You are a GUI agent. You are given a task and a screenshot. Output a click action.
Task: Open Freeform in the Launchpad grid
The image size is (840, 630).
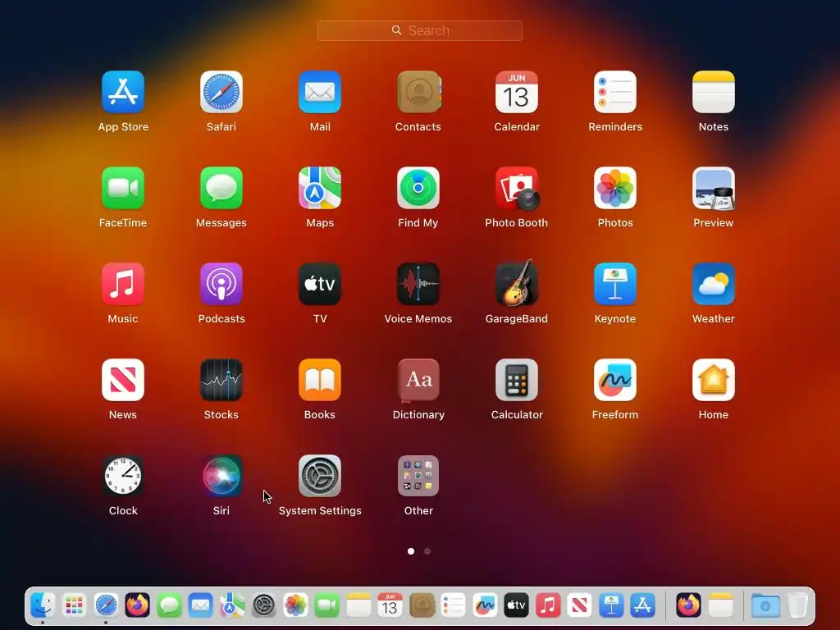tap(615, 380)
